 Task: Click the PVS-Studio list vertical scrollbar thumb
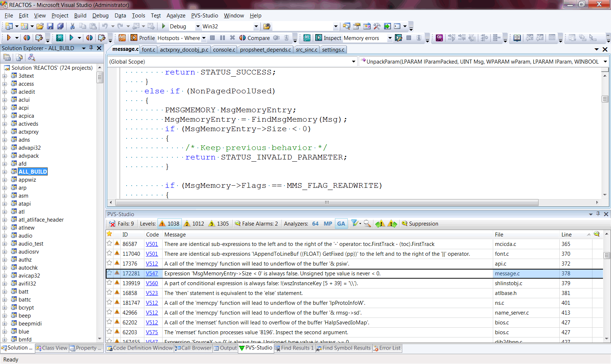pos(606,255)
